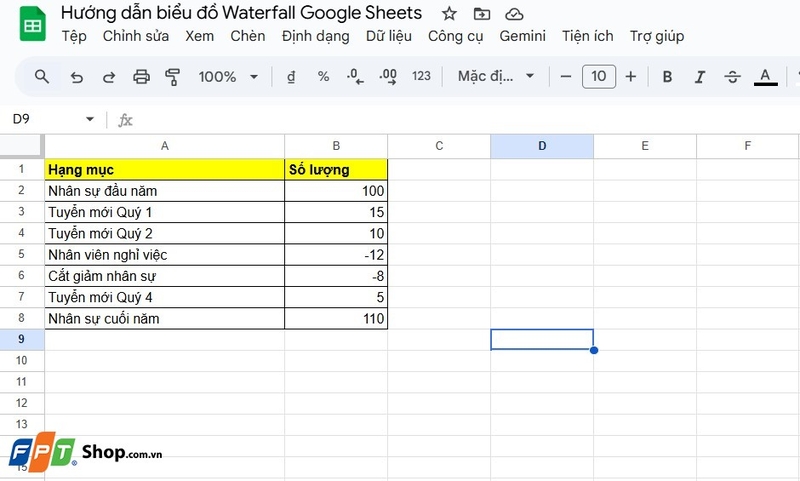Image resolution: width=800 pixels, height=481 pixels.
Task: Select column C header
Action: tap(439, 146)
